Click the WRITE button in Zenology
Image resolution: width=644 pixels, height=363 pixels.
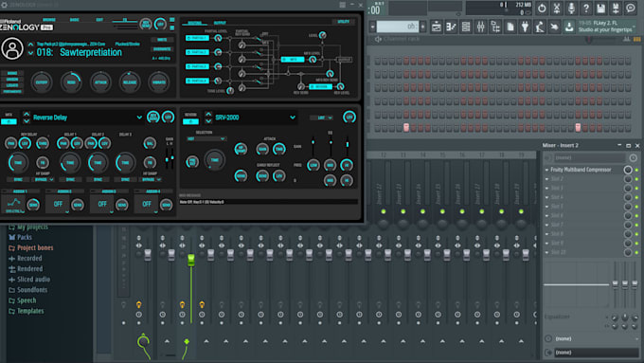click(162, 40)
